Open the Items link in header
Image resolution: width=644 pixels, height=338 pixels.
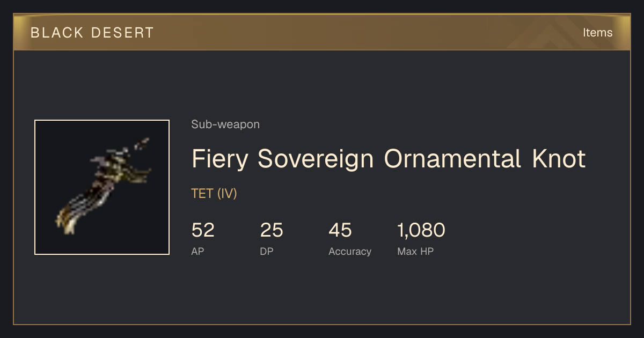pyautogui.click(x=597, y=33)
